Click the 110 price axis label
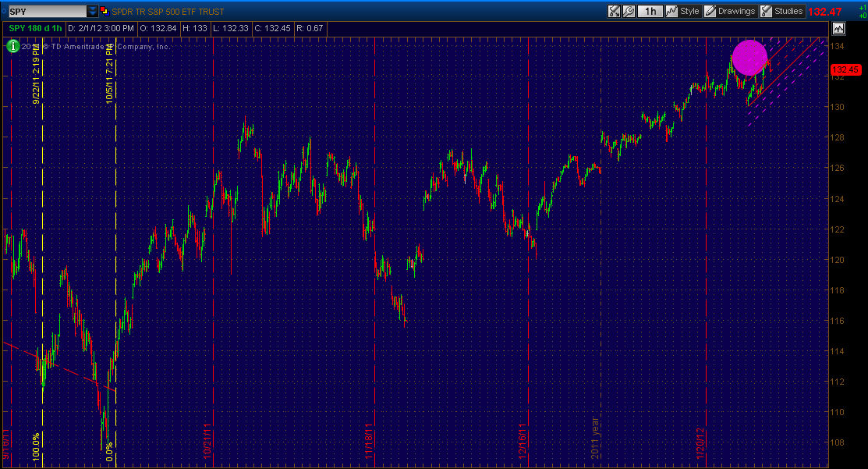The image size is (868, 469). [838, 412]
